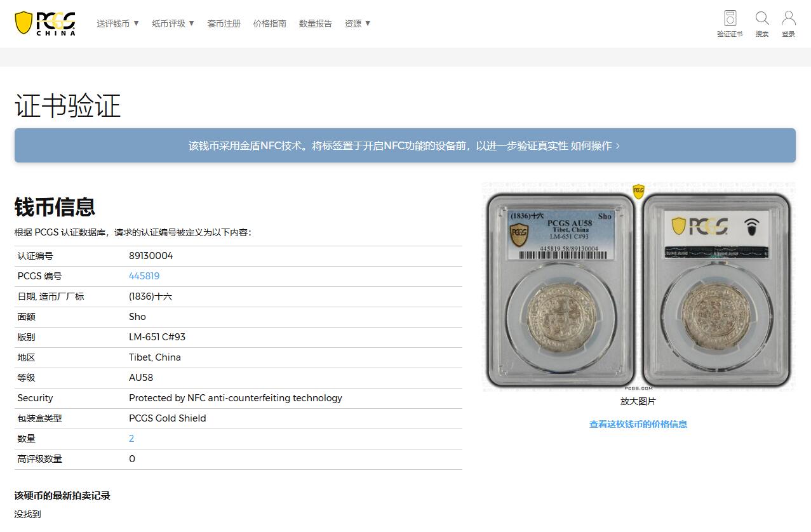Click the 数量 value 2 link

pos(131,439)
